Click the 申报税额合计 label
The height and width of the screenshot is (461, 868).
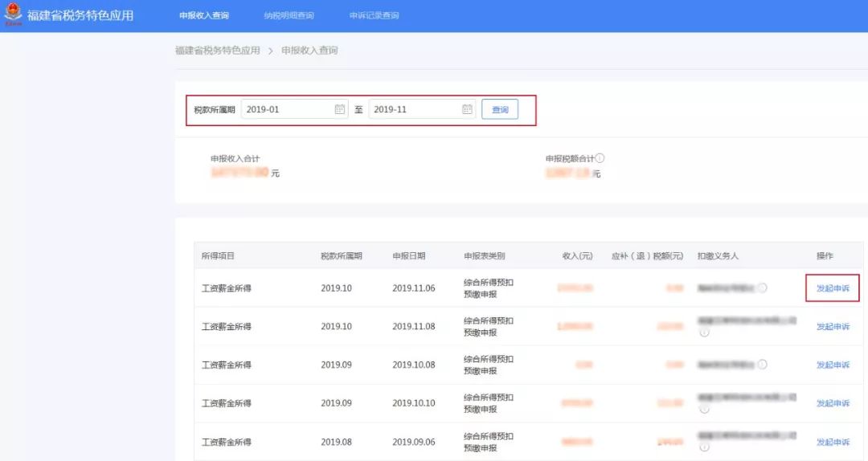click(570, 158)
